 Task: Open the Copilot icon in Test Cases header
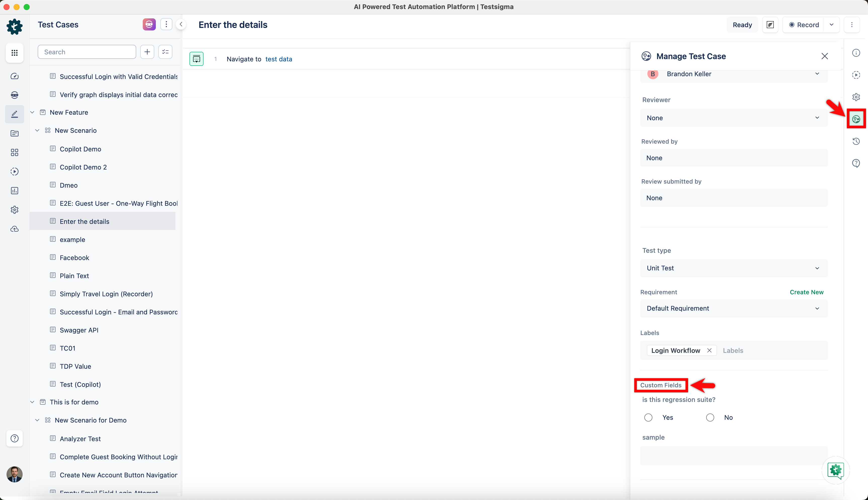pos(149,24)
